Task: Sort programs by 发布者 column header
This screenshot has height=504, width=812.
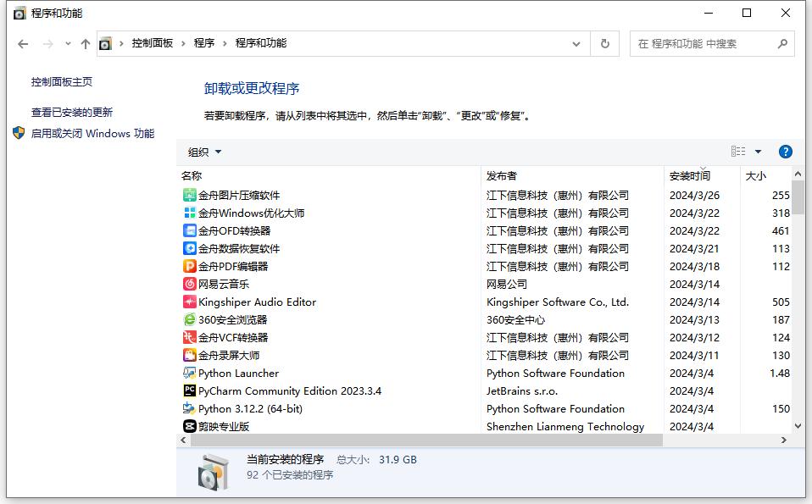Action: (x=501, y=176)
